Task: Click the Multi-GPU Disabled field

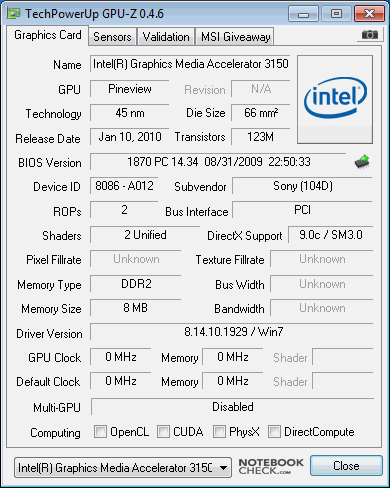Action: [232, 407]
